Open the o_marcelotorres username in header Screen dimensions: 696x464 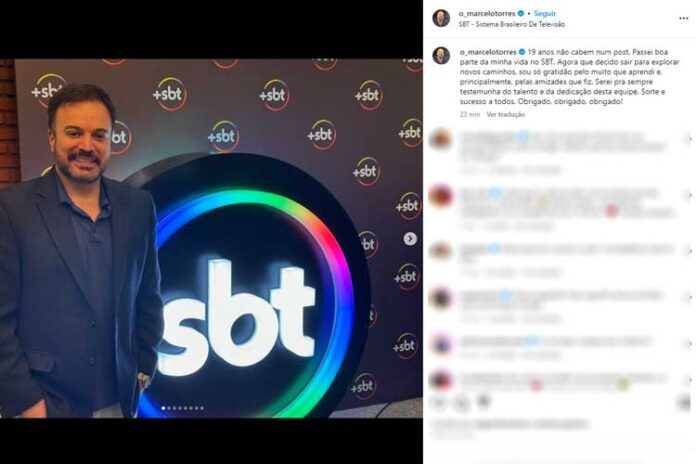tap(487, 14)
